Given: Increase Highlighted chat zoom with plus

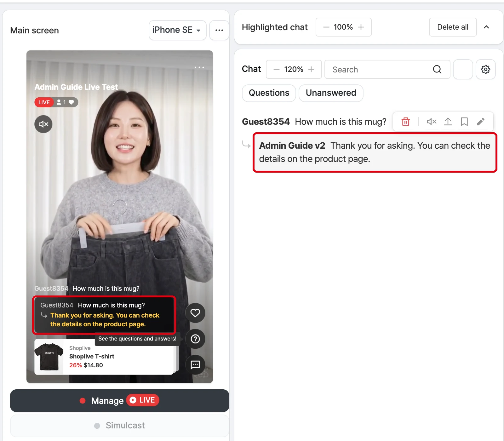Looking at the screenshot, I should 361,27.
